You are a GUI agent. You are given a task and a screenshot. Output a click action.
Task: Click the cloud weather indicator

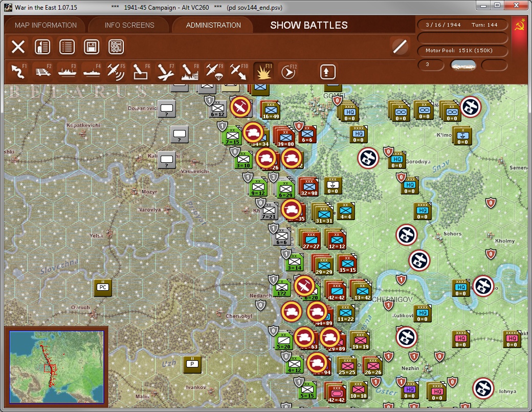click(x=463, y=65)
